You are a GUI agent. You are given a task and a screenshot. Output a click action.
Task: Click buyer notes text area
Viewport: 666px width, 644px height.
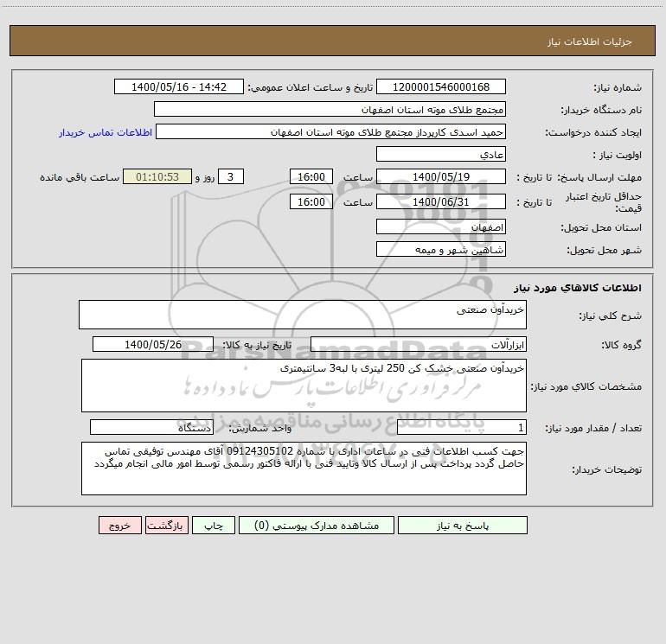pos(304,469)
